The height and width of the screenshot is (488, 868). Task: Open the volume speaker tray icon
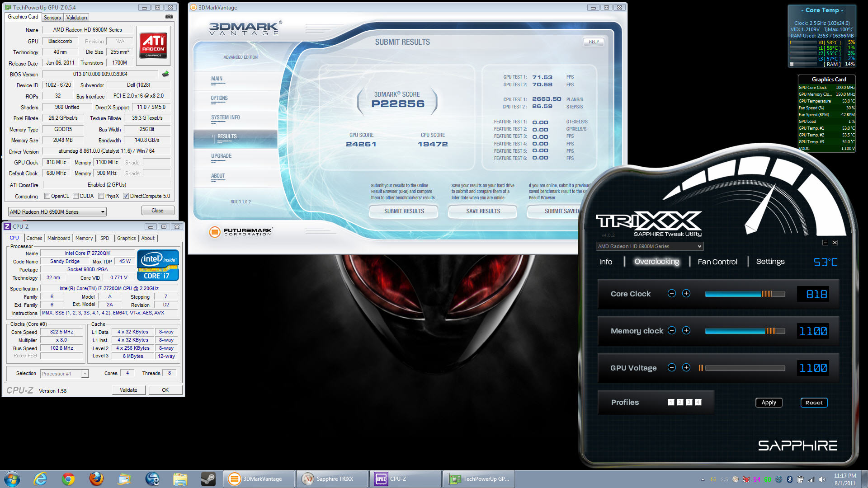(822, 479)
